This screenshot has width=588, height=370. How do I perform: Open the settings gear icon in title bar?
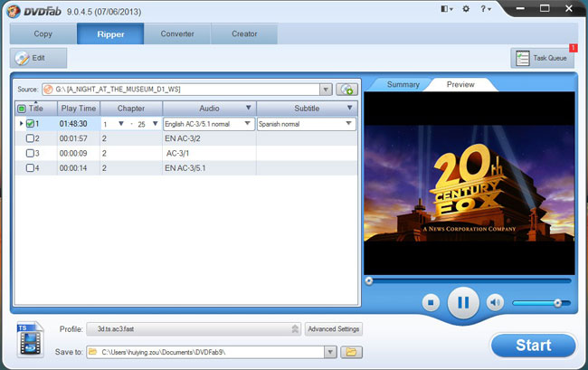click(466, 9)
